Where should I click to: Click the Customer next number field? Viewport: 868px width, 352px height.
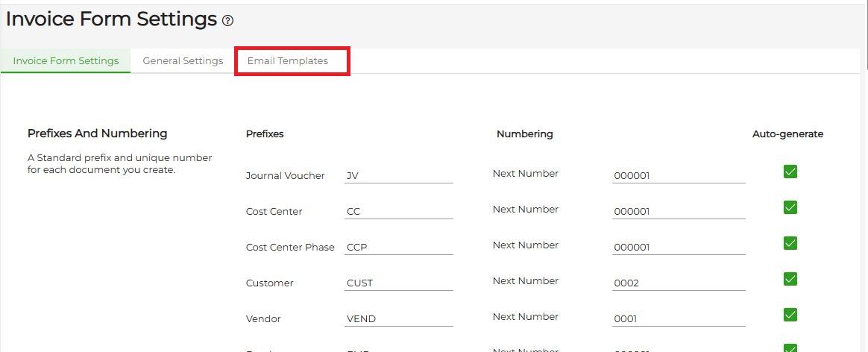[678, 283]
